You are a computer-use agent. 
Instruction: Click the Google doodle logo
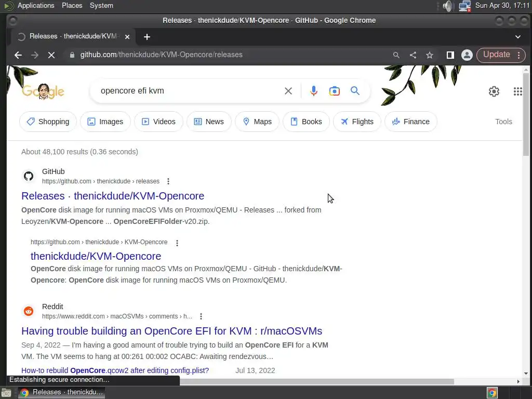pos(43,91)
